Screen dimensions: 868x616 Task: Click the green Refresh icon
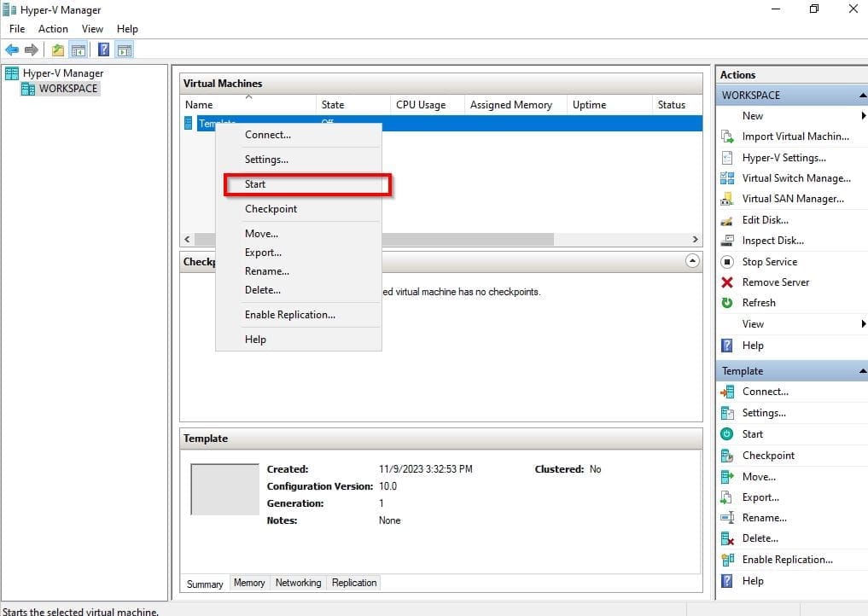[x=727, y=303]
